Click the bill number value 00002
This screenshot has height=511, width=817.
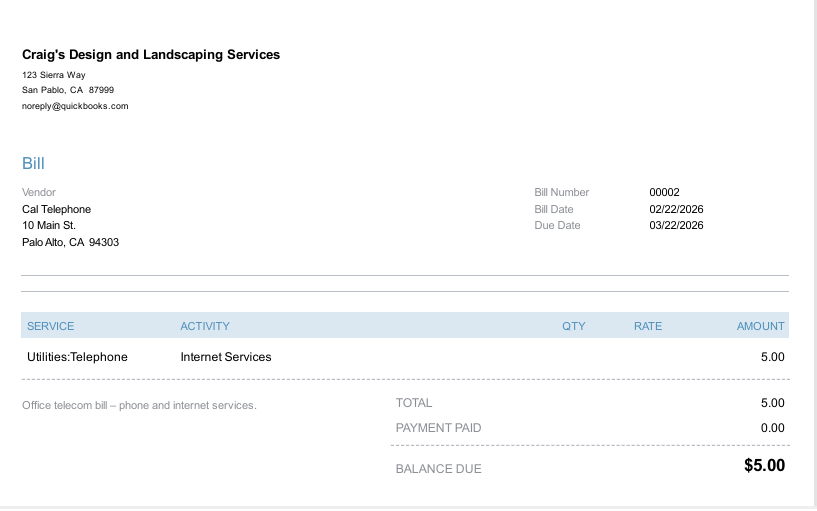tap(664, 192)
